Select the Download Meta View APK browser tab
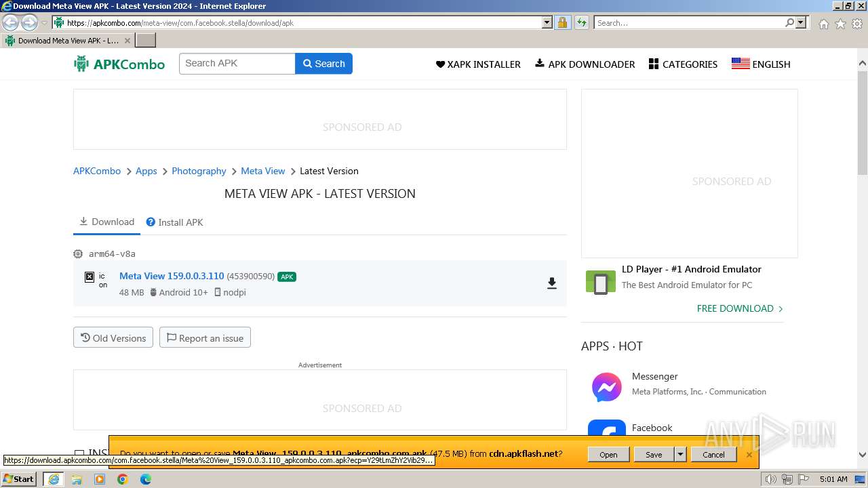This screenshot has width=868, height=488. coord(67,41)
